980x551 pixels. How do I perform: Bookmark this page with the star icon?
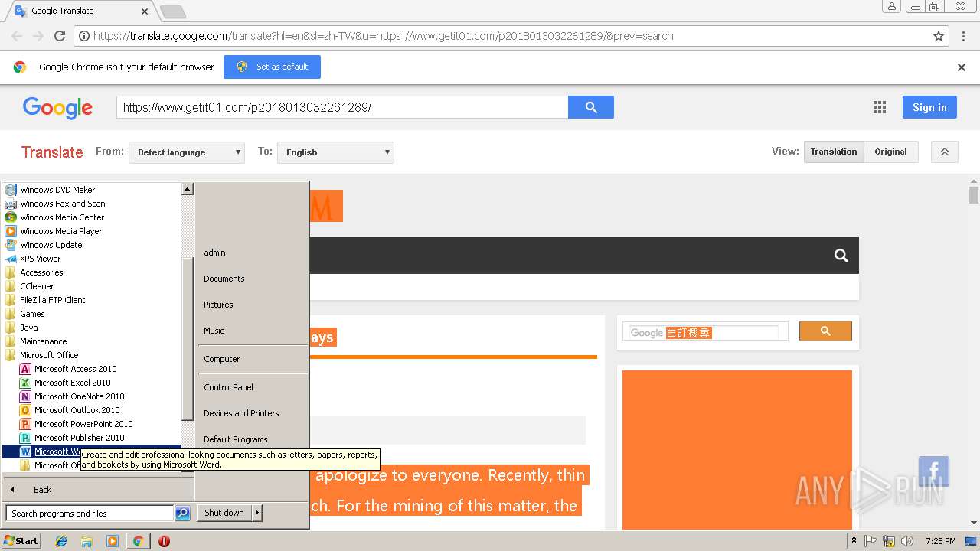939,36
